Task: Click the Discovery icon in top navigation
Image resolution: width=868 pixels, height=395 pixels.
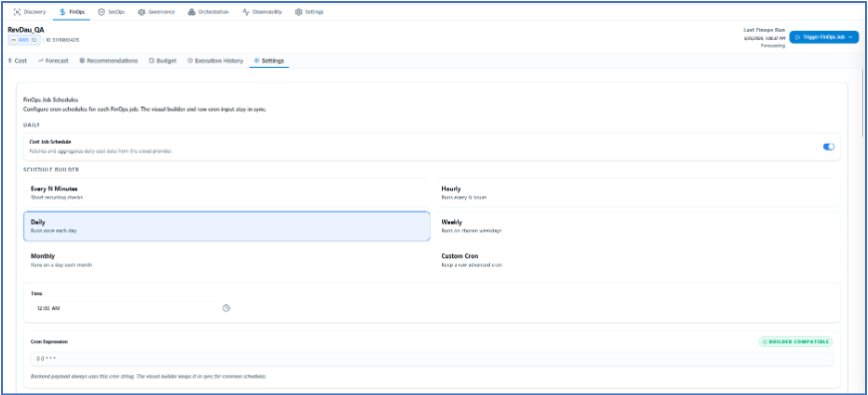Action: pyautogui.click(x=17, y=12)
